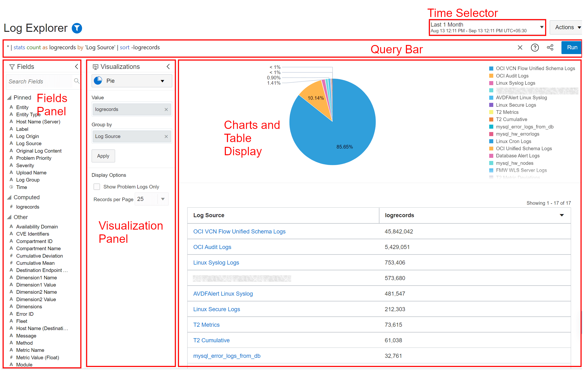Open the chart type dropdown showing Pie
Image resolution: width=588 pixels, height=376 pixels.
click(x=162, y=81)
